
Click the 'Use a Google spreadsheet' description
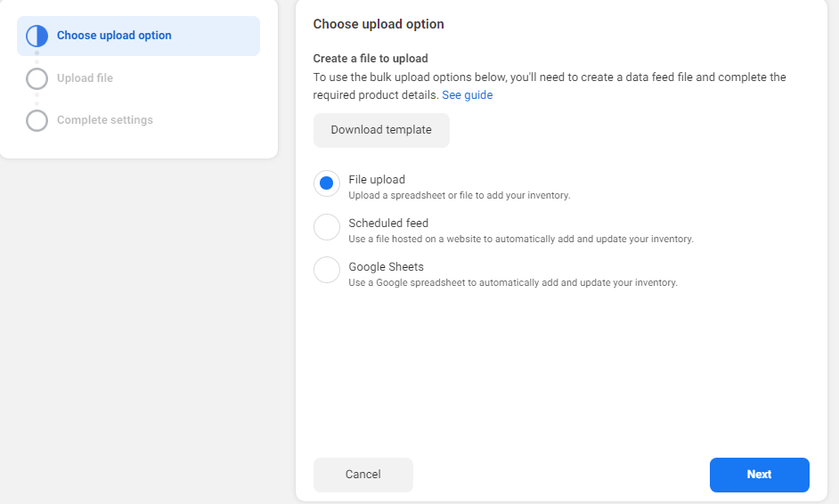(x=512, y=282)
